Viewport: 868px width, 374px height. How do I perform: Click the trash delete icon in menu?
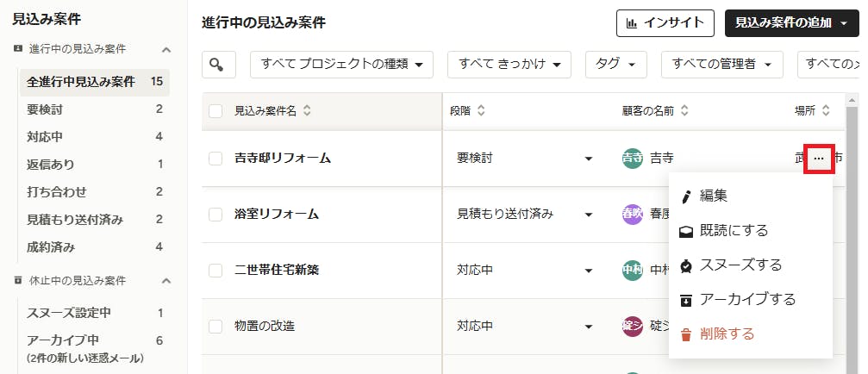686,334
